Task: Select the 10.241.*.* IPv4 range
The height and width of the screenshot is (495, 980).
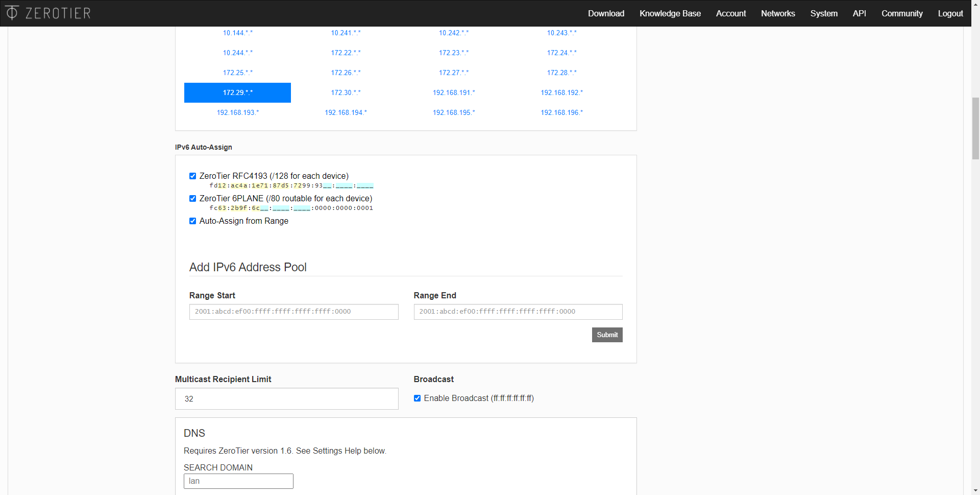Action: [x=346, y=33]
